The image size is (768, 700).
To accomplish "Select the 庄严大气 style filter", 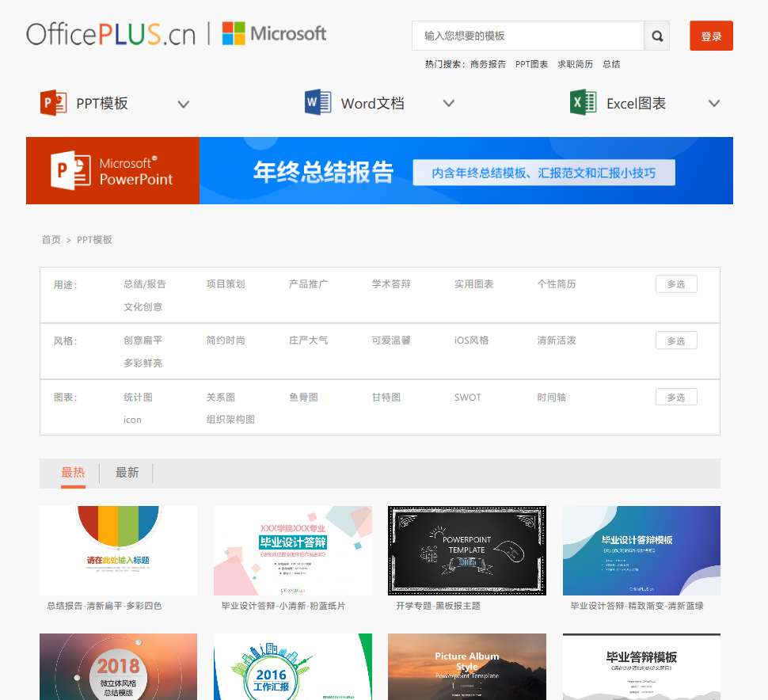I will point(308,340).
